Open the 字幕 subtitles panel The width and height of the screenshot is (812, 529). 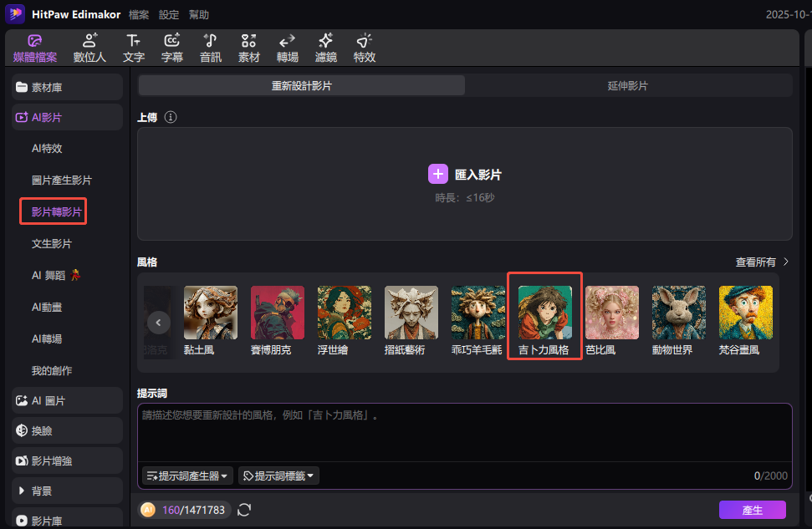tap(172, 48)
